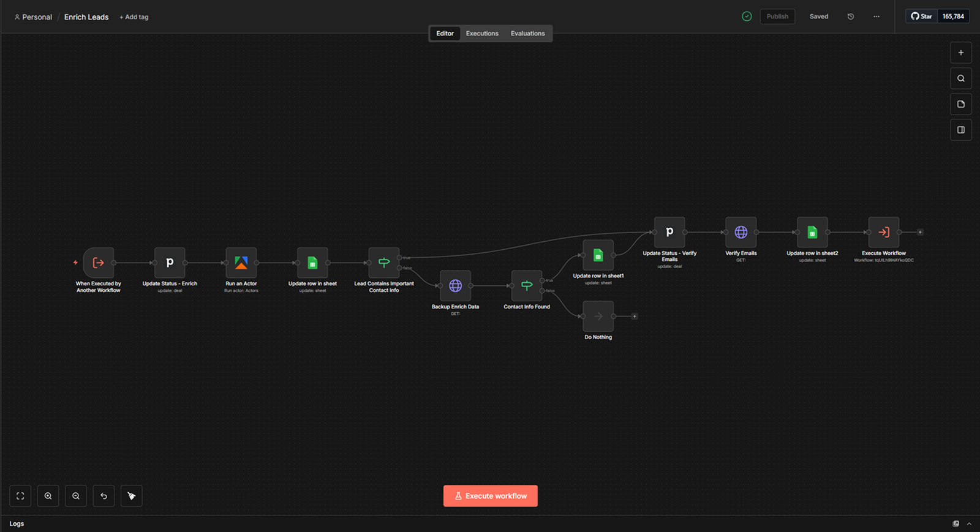Click the Apify 'Run an Actor' node icon
The width and height of the screenshot is (980, 532).
tap(241, 263)
